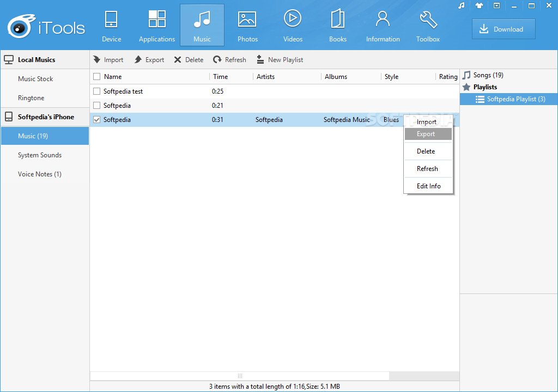Click Export in the toolbar
Viewport: 558px width, 392px height.
tap(149, 60)
